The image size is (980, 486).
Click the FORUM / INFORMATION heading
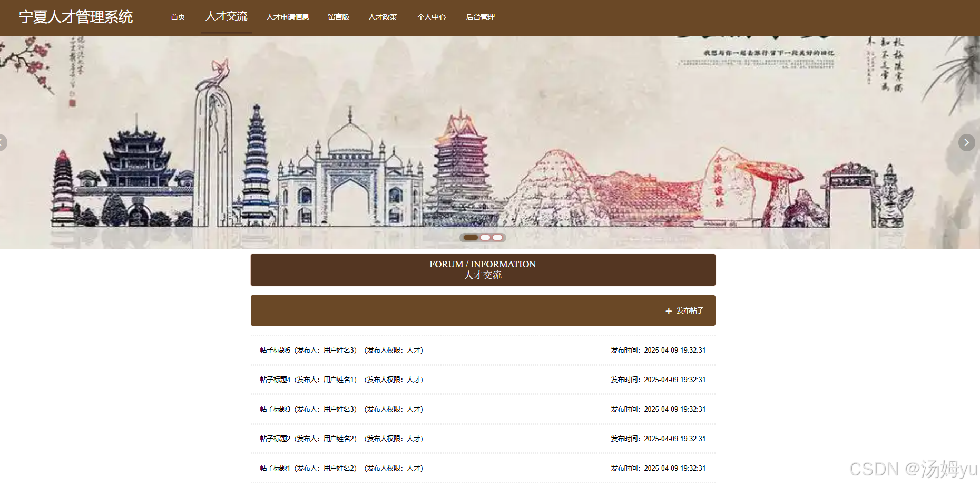pos(483,264)
